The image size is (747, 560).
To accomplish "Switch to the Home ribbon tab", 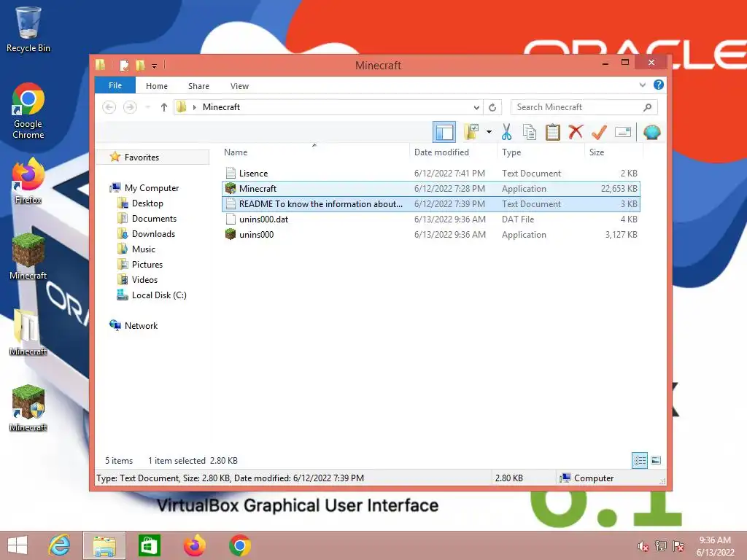I will [157, 86].
